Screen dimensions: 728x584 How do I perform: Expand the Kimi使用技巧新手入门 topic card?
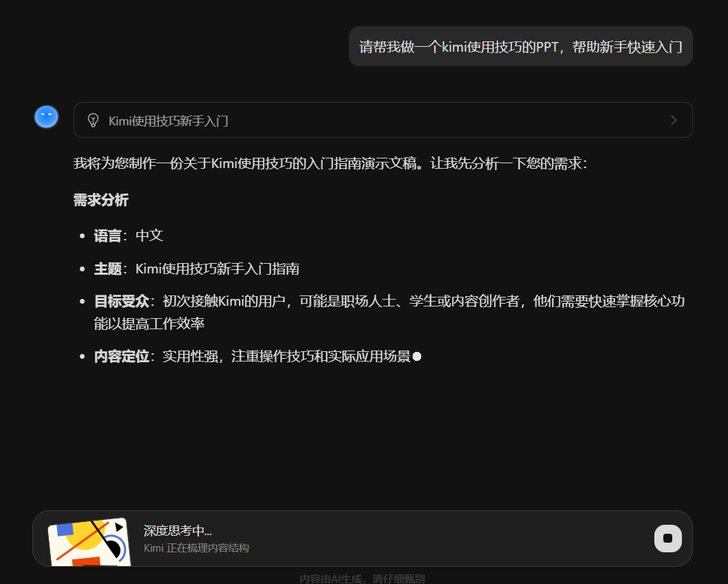[x=383, y=120]
